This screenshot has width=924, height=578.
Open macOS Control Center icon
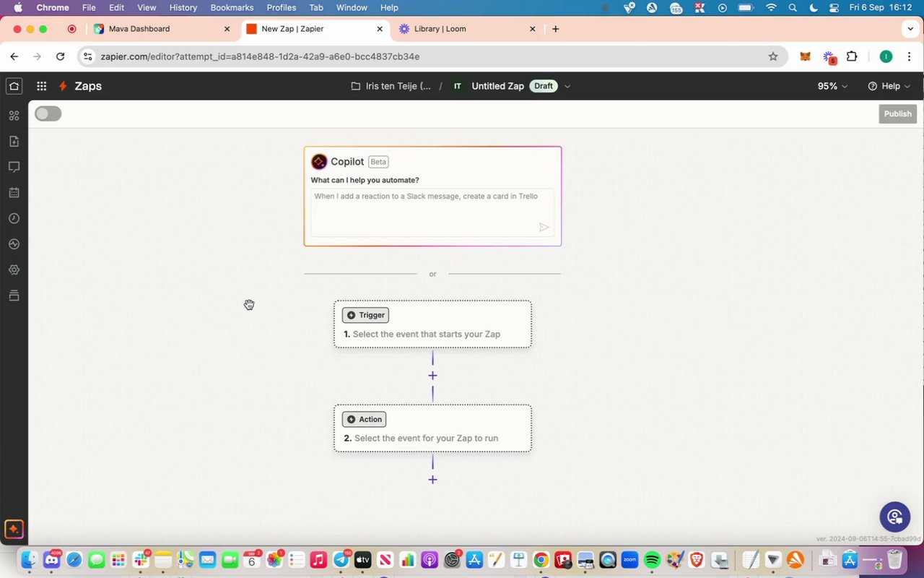click(x=834, y=7)
